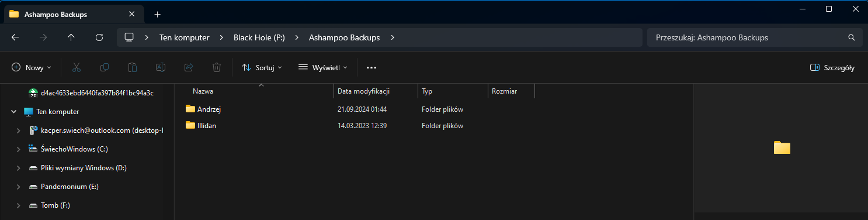Open the Sortuj dropdown menu
The height and width of the screenshot is (220, 868).
pos(262,67)
